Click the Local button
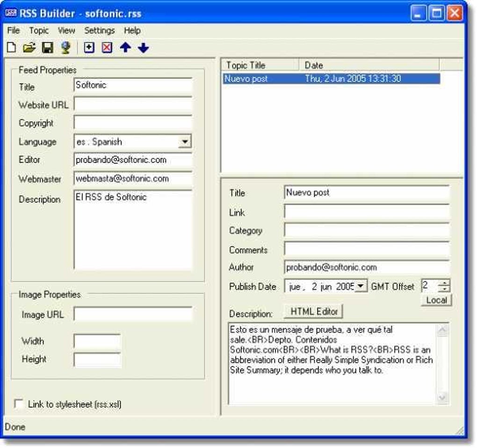Viewport: 477px width, 448px height. [x=436, y=300]
